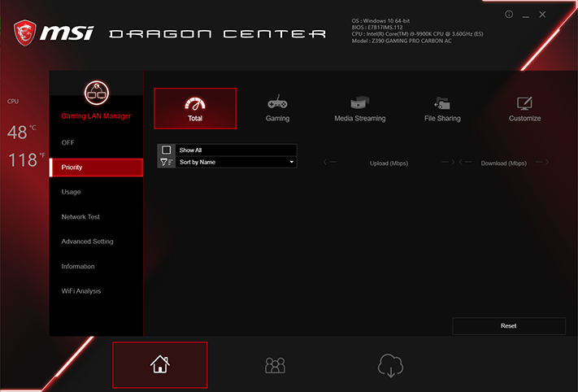Open Advanced Setting in sidebar
Screen dimensions: 578x392
tap(87, 242)
